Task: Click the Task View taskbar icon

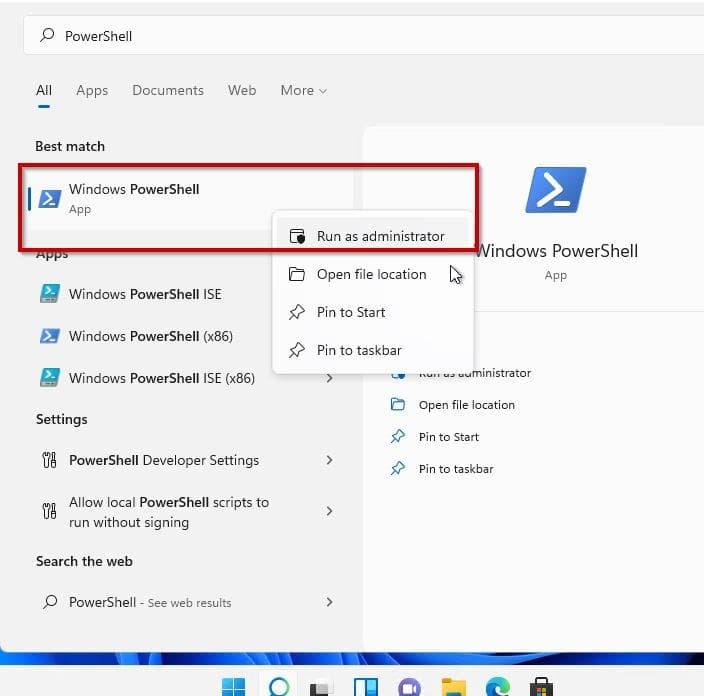Action: (x=320, y=687)
